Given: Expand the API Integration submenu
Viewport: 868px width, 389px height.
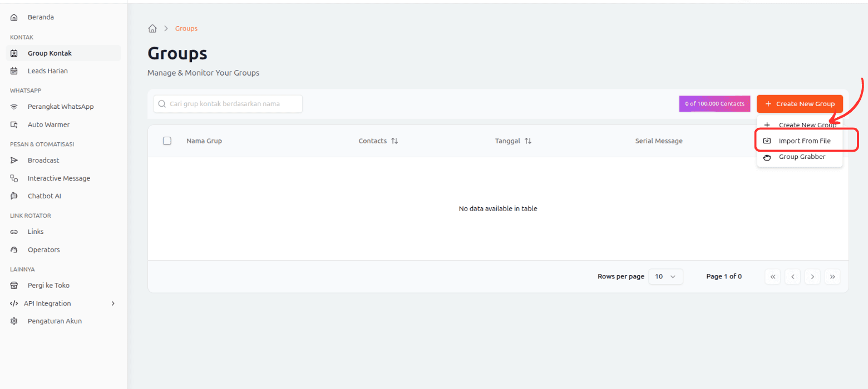Looking at the screenshot, I should pyautogui.click(x=113, y=303).
